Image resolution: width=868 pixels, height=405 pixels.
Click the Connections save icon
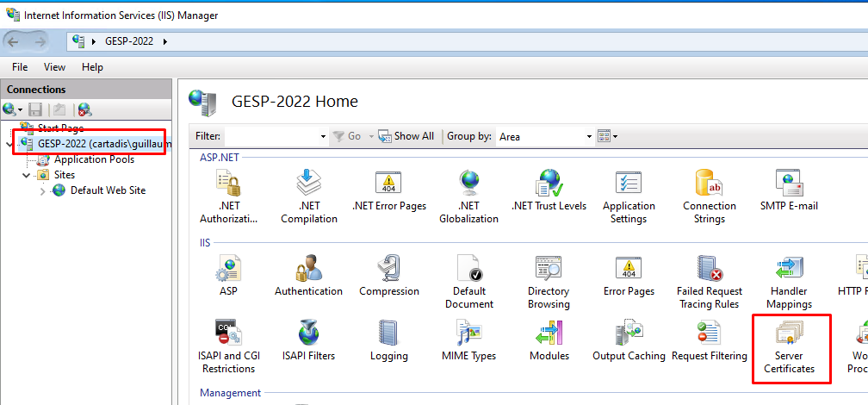[x=35, y=109]
